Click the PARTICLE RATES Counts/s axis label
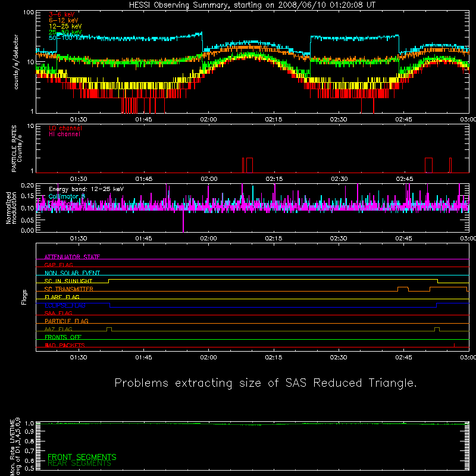The height and width of the screenshot is (476, 476). tap(17, 149)
